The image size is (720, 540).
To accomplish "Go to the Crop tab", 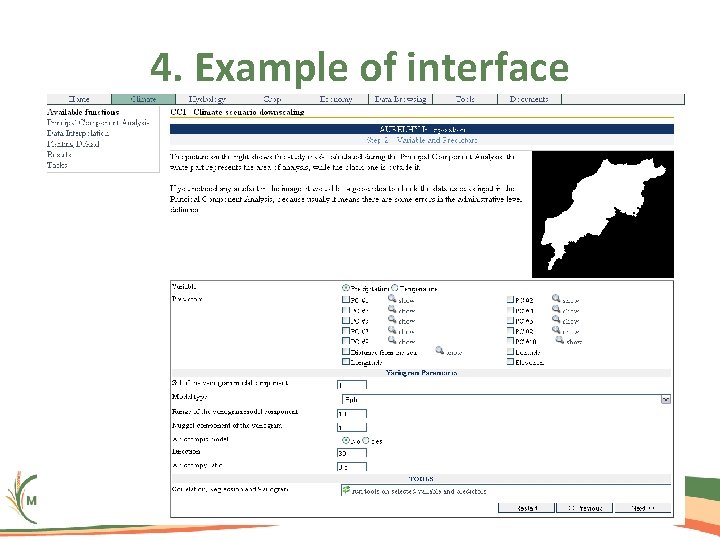I will click(x=272, y=99).
